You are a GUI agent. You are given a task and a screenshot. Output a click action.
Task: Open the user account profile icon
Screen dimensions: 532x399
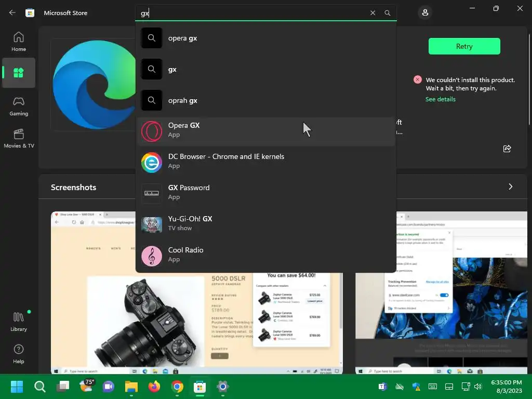(425, 13)
